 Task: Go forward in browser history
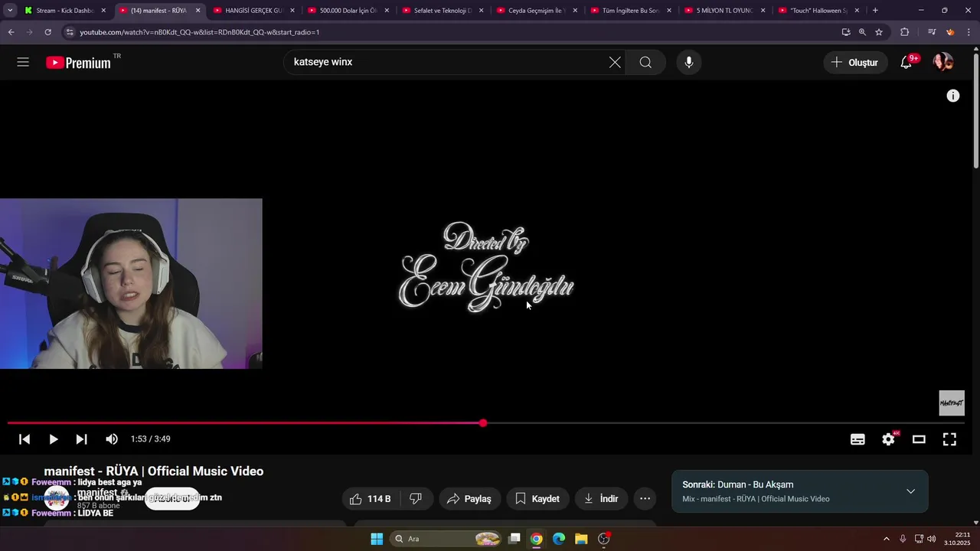29,32
